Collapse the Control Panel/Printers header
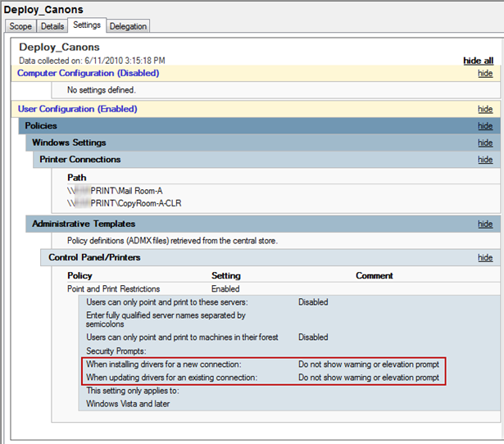The height and width of the screenshot is (444, 504). pos(95,257)
